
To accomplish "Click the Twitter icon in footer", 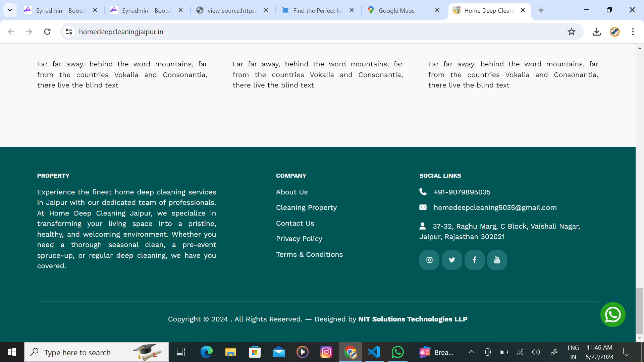I will coord(452,260).
